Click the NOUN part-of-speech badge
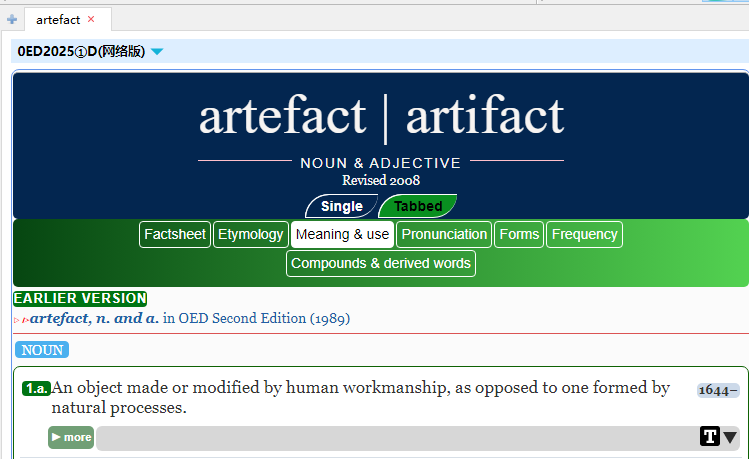Screen dimensions: 749x459 (x=42, y=350)
